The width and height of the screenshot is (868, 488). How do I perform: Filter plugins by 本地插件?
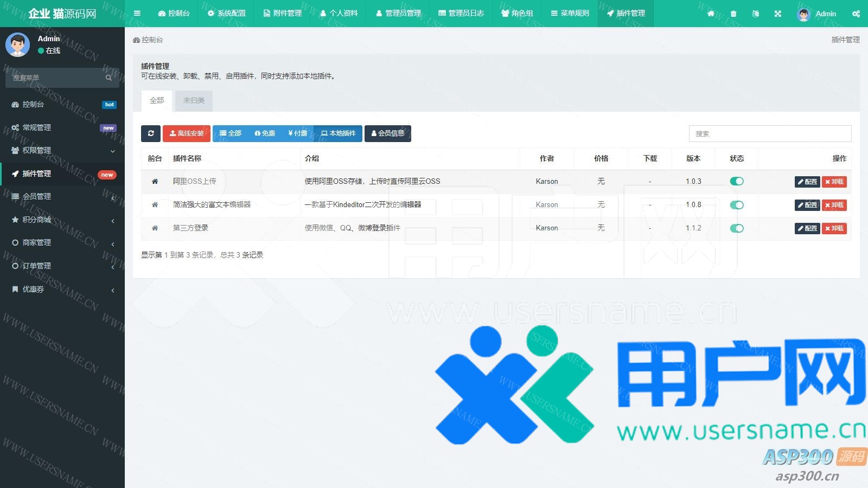[338, 133]
